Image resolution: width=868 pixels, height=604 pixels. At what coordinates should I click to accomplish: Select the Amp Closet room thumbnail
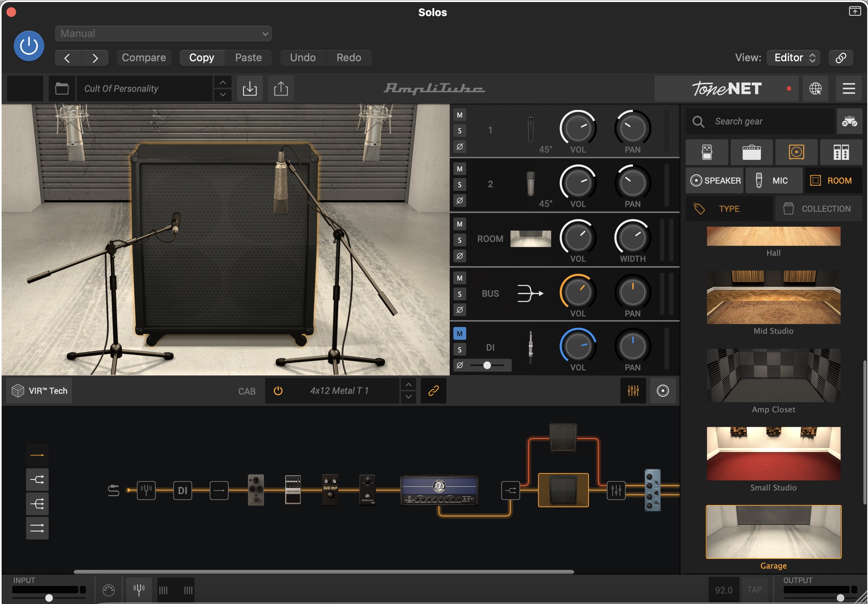(x=773, y=376)
